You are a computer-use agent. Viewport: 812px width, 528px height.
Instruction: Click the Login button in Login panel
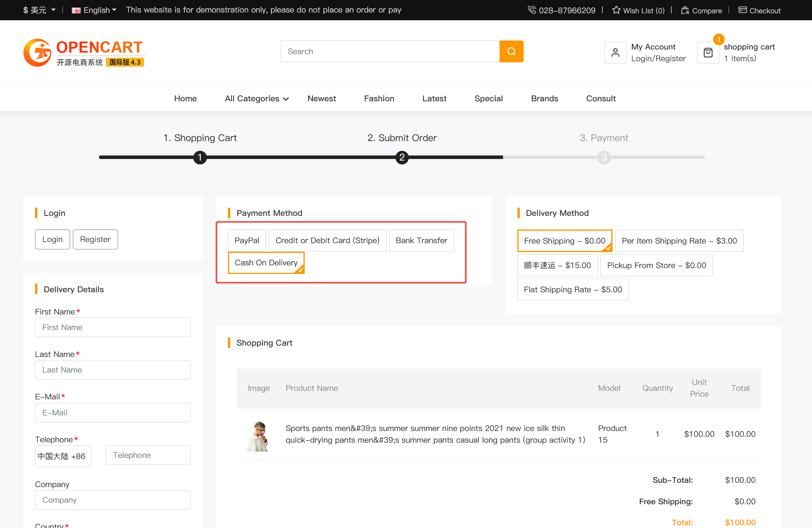point(52,239)
